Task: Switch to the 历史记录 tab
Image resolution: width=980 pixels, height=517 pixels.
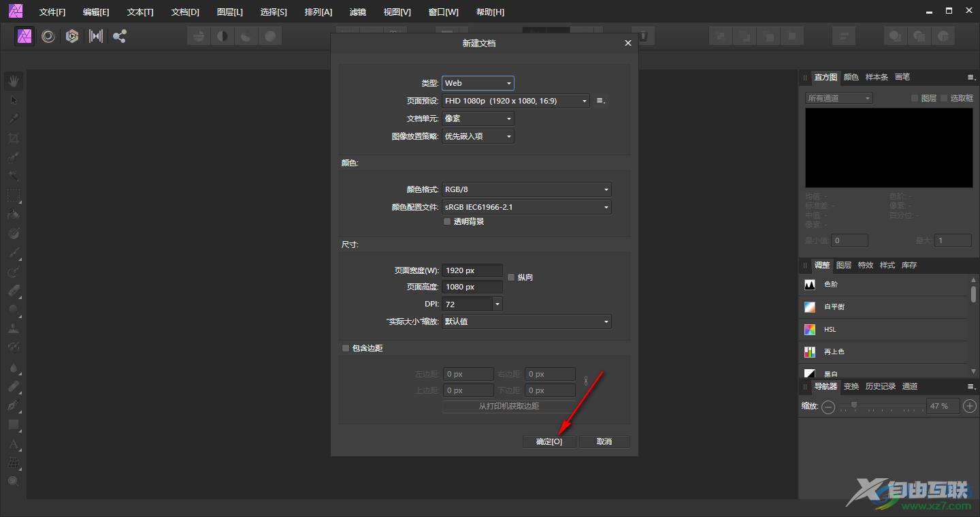Action: click(x=881, y=386)
